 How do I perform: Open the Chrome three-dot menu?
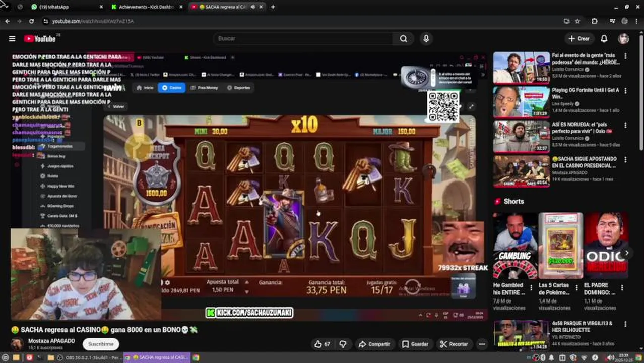click(x=636, y=21)
